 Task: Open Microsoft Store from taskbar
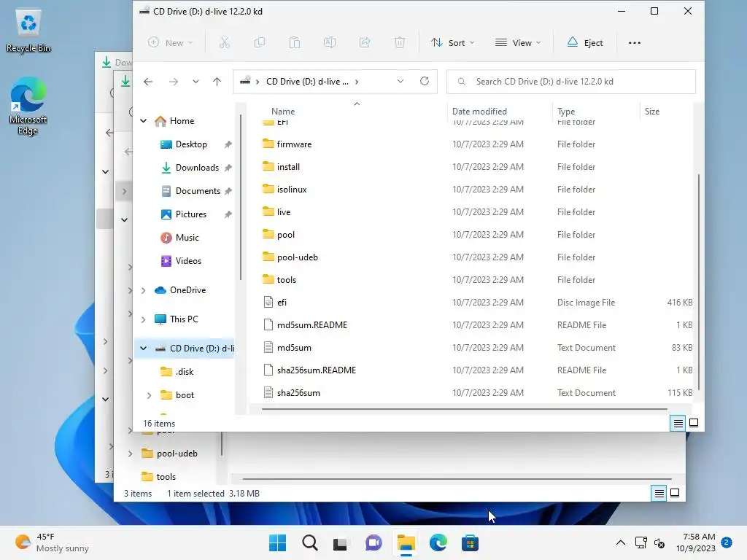(x=470, y=542)
